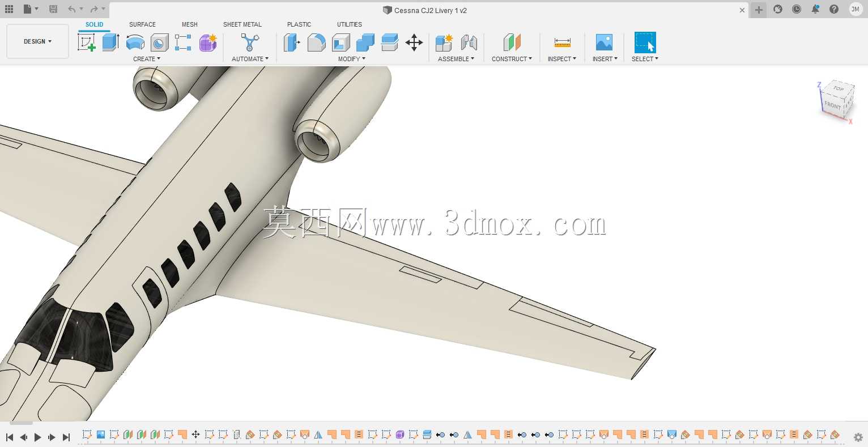Open timeline settings gear
The height and width of the screenshot is (447, 868).
(x=858, y=437)
